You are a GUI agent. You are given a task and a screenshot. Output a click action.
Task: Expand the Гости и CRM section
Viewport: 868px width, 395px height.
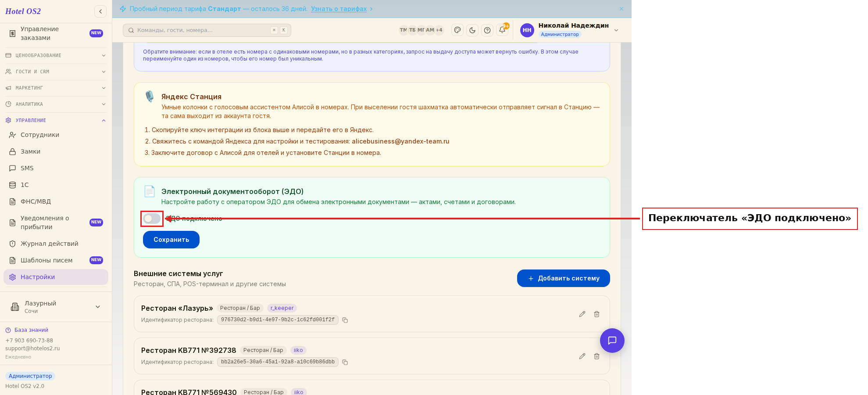click(56, 72)
